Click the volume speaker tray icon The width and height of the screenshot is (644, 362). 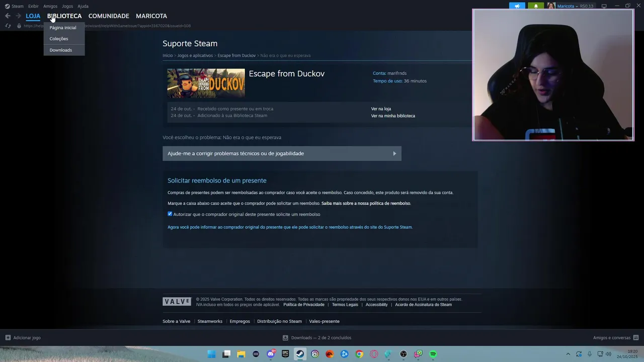(608, 354)
